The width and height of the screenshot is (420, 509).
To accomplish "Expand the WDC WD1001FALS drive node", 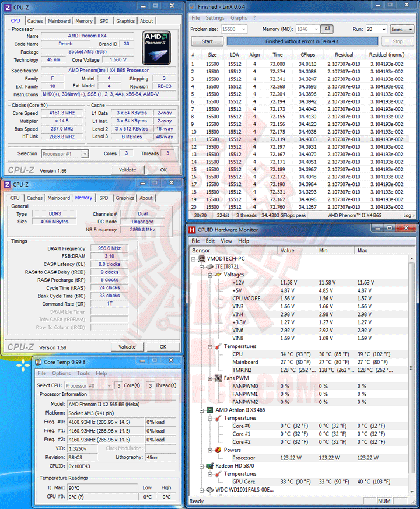I will 201,490.
